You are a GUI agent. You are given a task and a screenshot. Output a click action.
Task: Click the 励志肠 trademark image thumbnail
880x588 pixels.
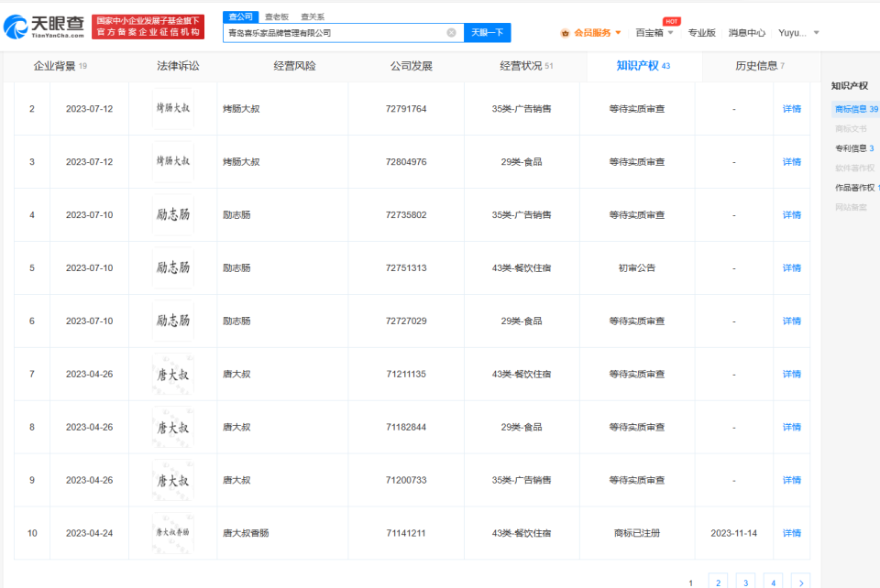(x=172, y=214)
